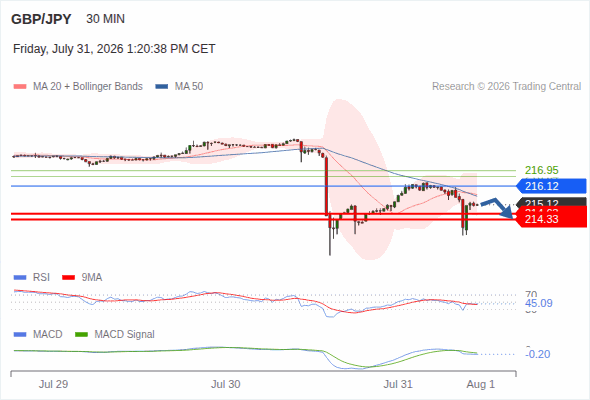The image size is (590, 400).
Task: Click the RSI legend label
Action: click(41, 277)
